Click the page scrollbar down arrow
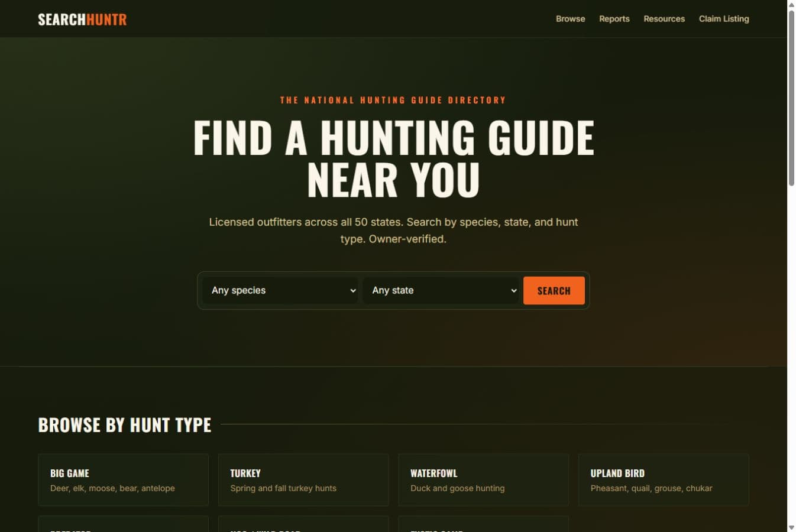This screenshot has height=532, width=796. pos(791,527)
